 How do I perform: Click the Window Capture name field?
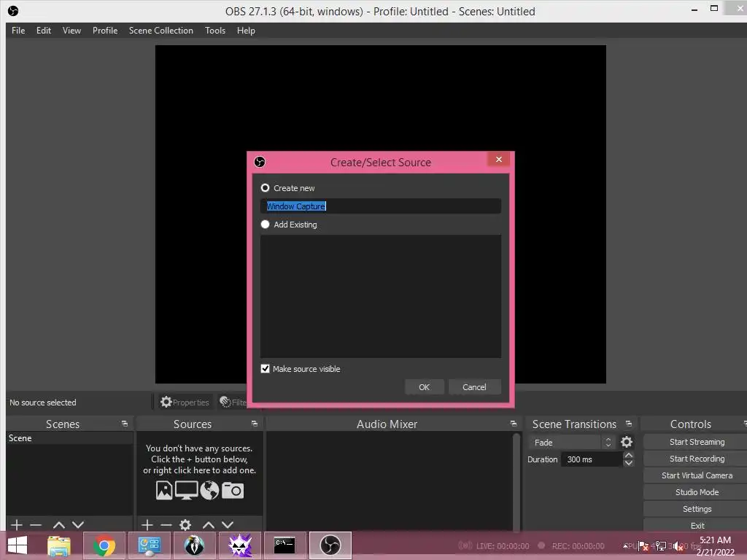click(381, 206)
